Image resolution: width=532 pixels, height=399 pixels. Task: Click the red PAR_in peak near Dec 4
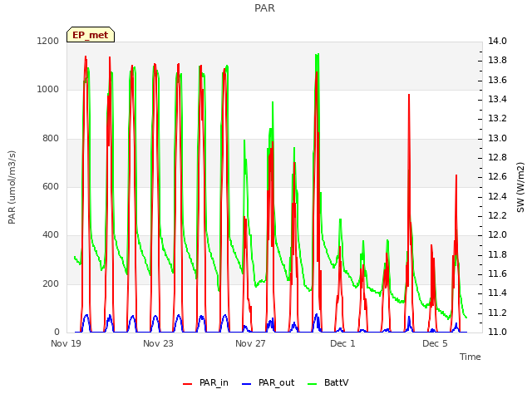[409, 95]
